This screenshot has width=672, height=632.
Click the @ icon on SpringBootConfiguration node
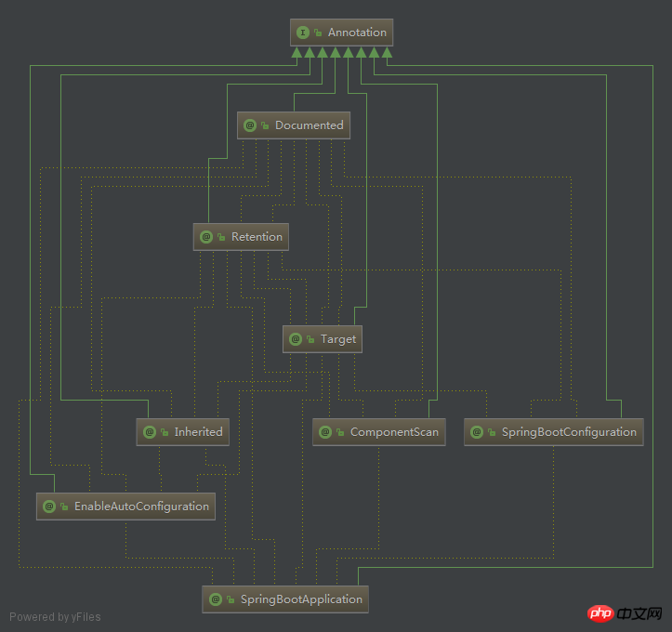pyautogui.click(x=477, y=432)
